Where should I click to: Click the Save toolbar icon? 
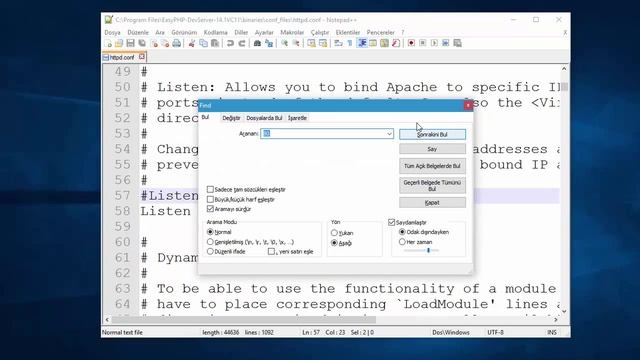tap(130, 43)
